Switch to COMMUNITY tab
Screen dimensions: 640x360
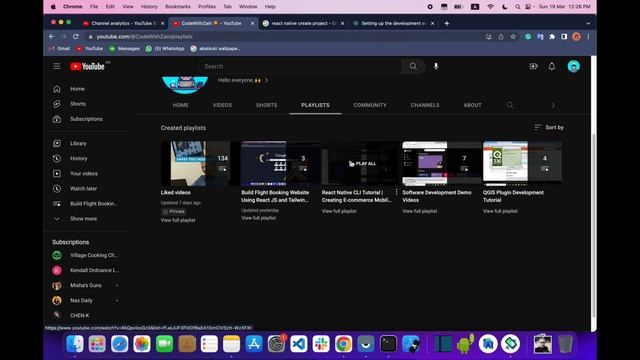coord(370,105)
